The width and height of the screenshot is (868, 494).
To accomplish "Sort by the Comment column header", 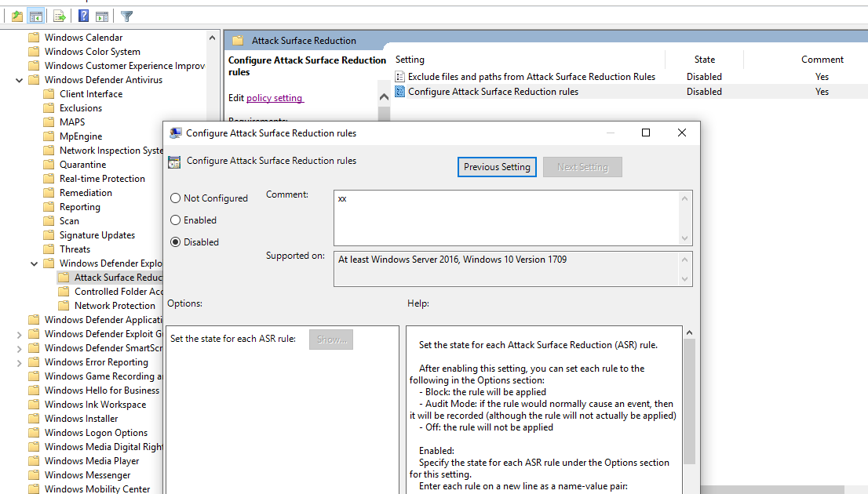I will pyautogui.click(x=822, y=59).
